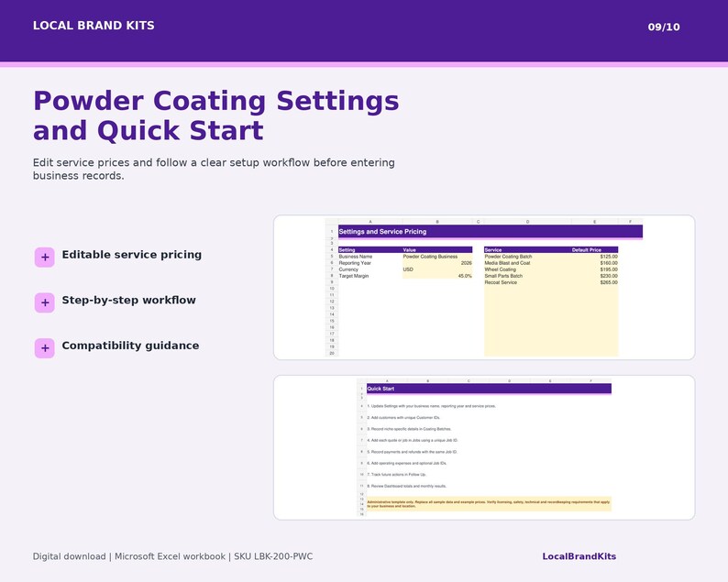Click the 09/10 page indicator
Screen dimensions: 728x582
(x=664, y=27)
